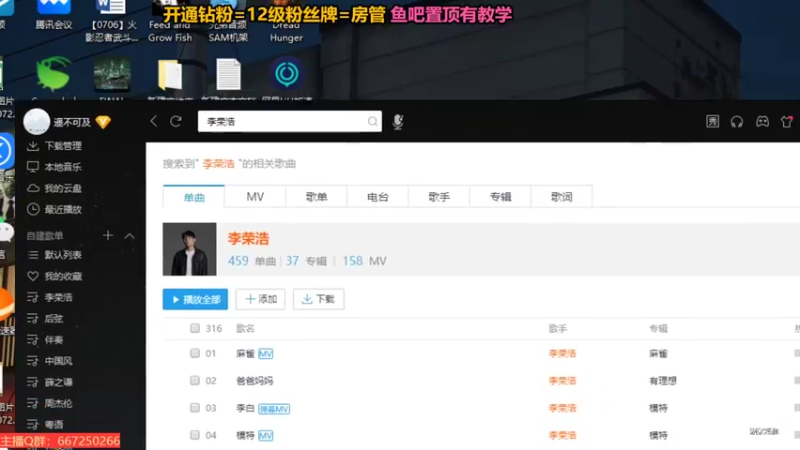Open the Word document desktop icon

(x=111, y=20)
